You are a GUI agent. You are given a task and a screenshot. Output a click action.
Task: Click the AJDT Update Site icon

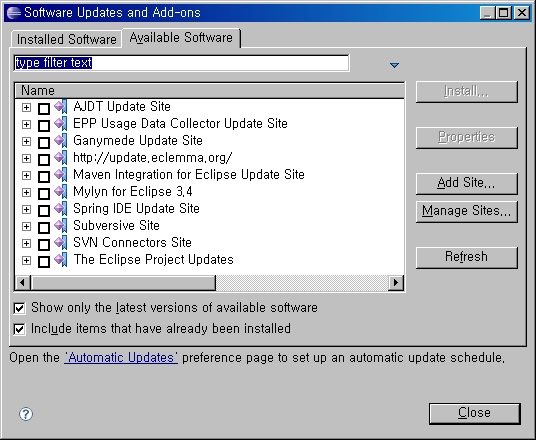point(61,106)
